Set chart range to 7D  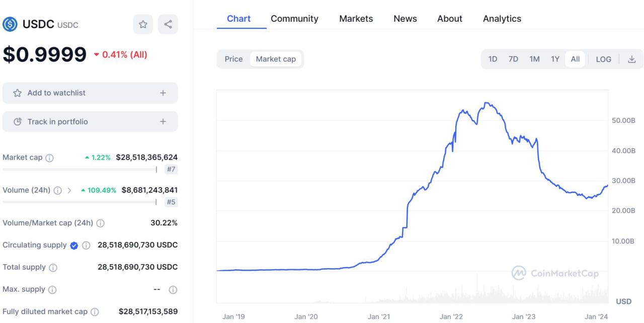coord(513,59)
